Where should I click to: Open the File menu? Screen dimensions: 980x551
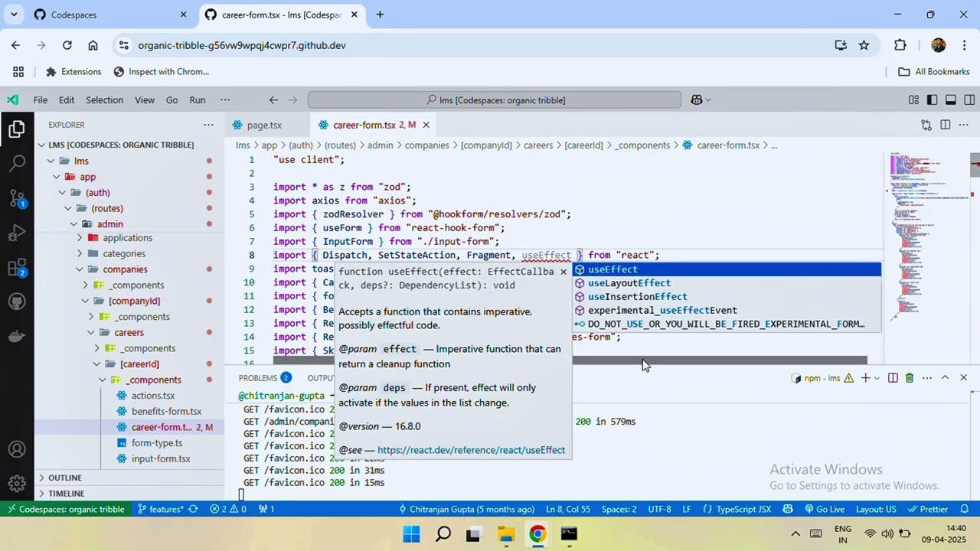tap(41, 100)
